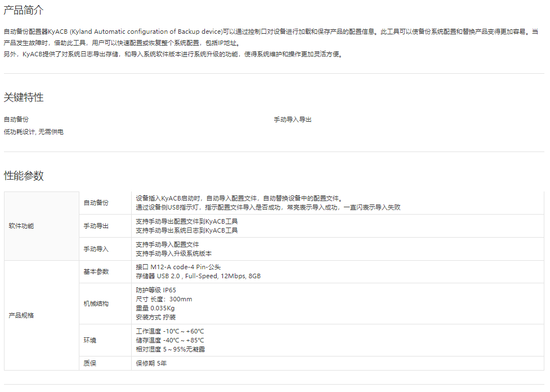
Task: Select the 机械结构 row label
Action: tap(96, 304)
